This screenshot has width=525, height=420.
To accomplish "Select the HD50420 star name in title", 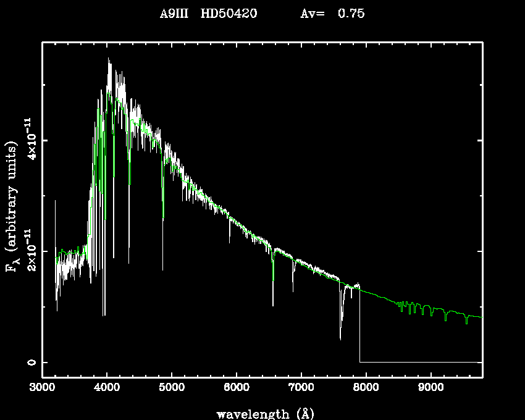I will 227,14.
